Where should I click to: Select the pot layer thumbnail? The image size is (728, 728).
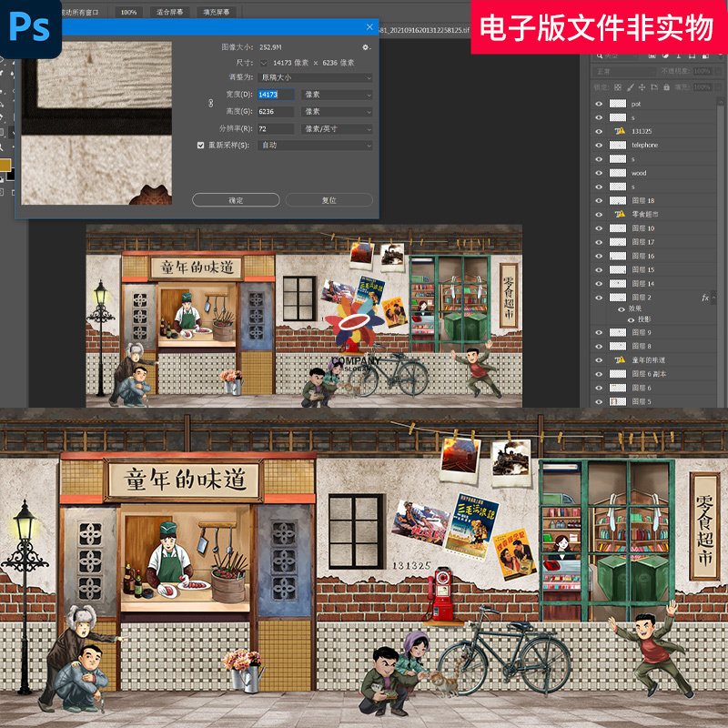[618, 104]
